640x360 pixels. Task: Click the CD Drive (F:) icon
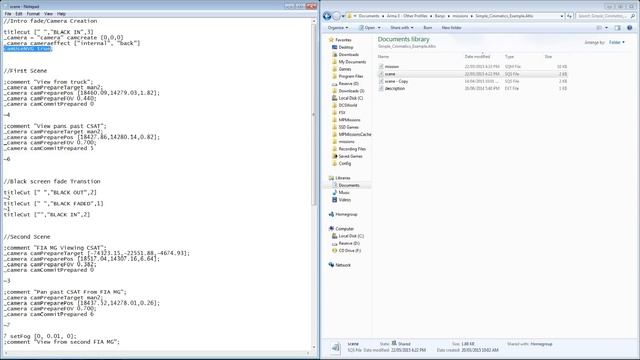click(x=335, y=251)
